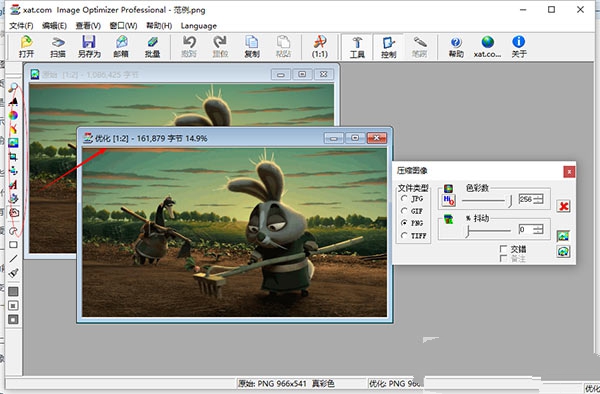Click the HiQ quality button in 压缩图像 panel

pyautogui.click(x=448, y=200)
